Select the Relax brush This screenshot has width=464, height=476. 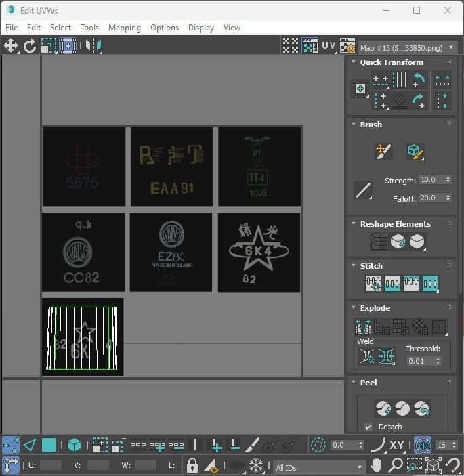415,151
